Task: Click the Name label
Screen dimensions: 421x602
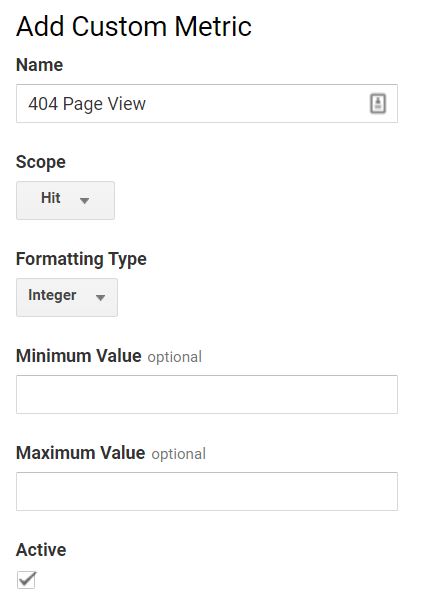Action: pyautogui.click(x=40, y=64)
